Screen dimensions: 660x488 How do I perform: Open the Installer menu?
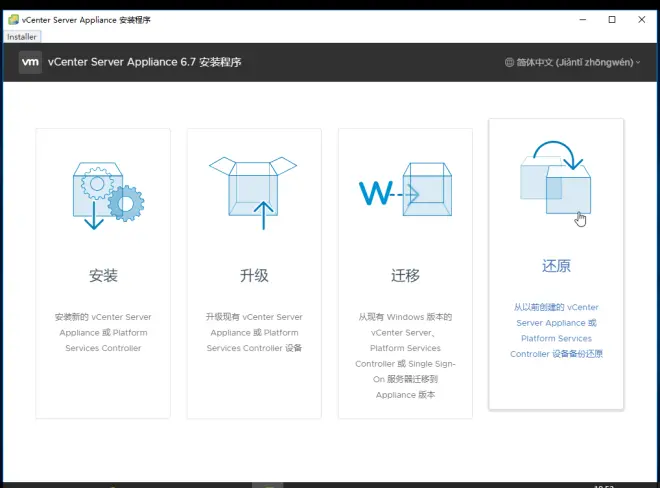tap(22, 37)
